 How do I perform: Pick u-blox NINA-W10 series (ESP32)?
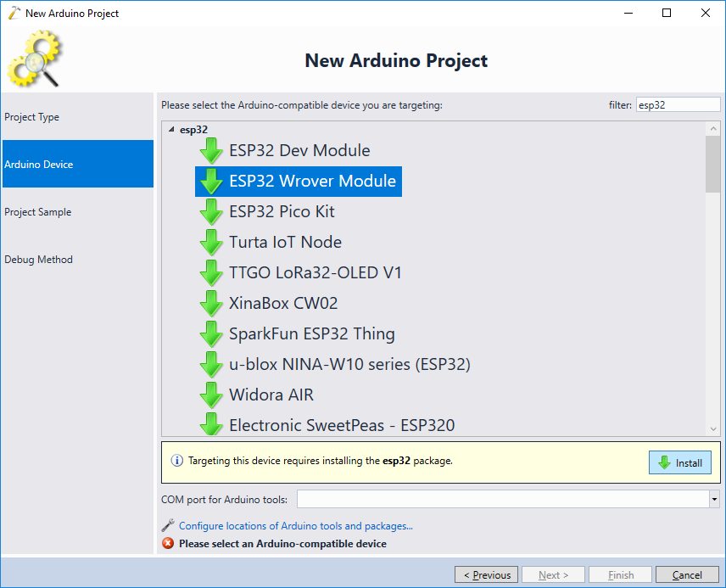pos(349,365)
